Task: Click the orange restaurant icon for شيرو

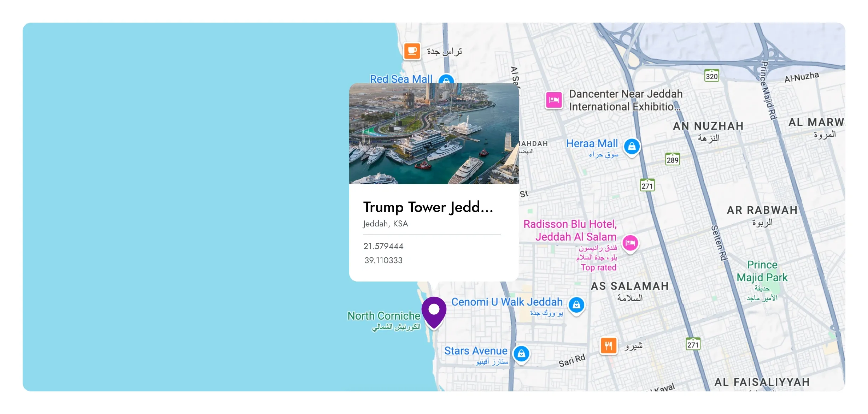Action: [x=608, y=345]
